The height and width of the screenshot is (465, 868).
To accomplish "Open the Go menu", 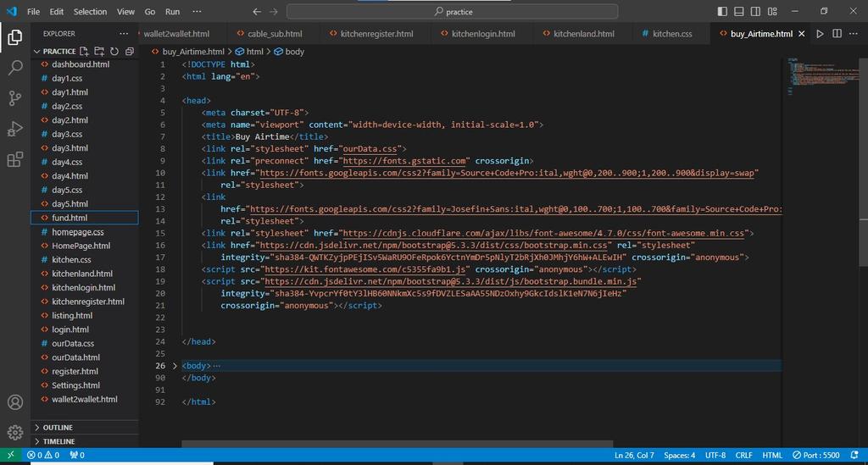I will click(x=150, y=12).
